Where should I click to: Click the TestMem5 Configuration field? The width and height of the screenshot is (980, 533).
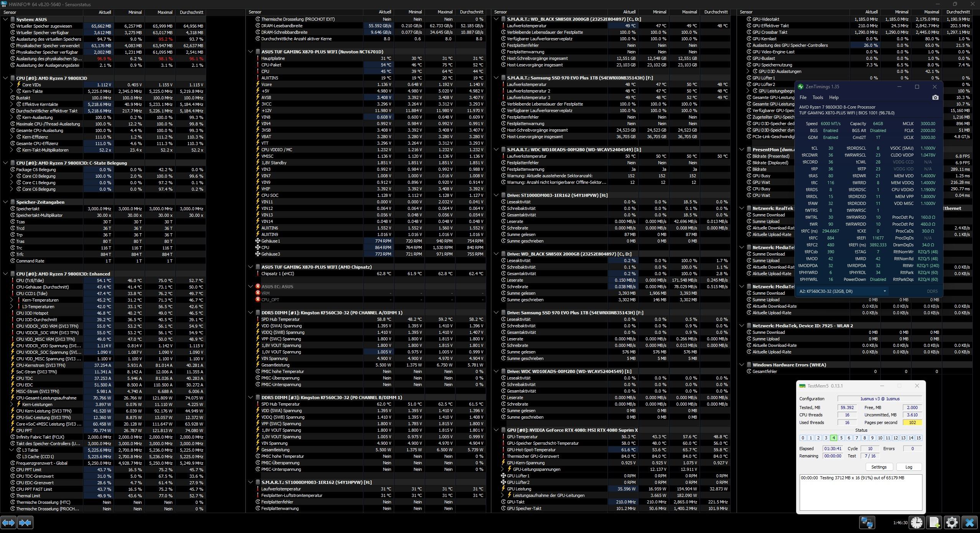pyautogui.click(x=879, y=399)
